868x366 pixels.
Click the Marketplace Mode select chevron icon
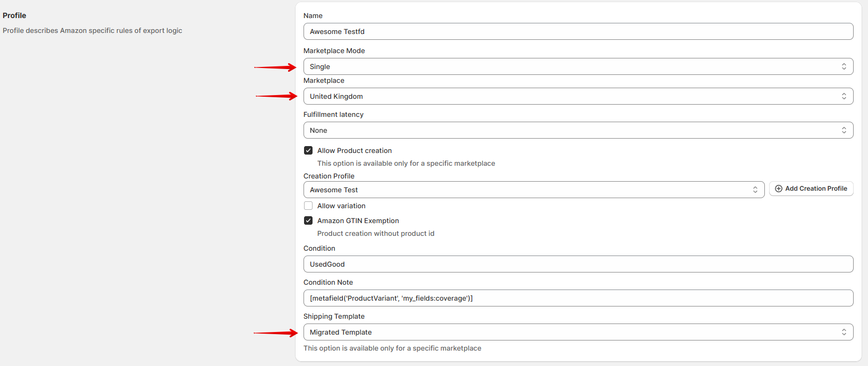click(x=844, y=66)
